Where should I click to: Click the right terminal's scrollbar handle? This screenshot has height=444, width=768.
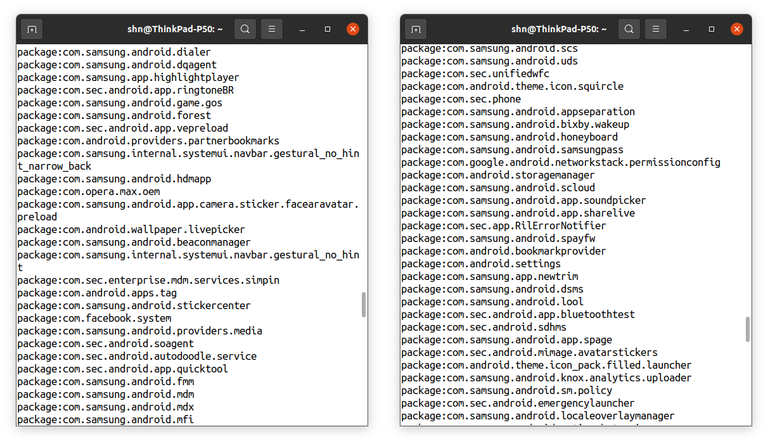(747, 329)
